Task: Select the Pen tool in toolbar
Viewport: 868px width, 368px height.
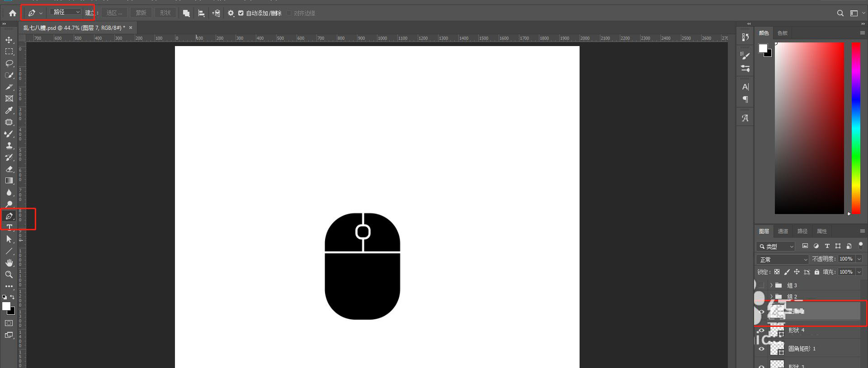Action: (9, 216)
